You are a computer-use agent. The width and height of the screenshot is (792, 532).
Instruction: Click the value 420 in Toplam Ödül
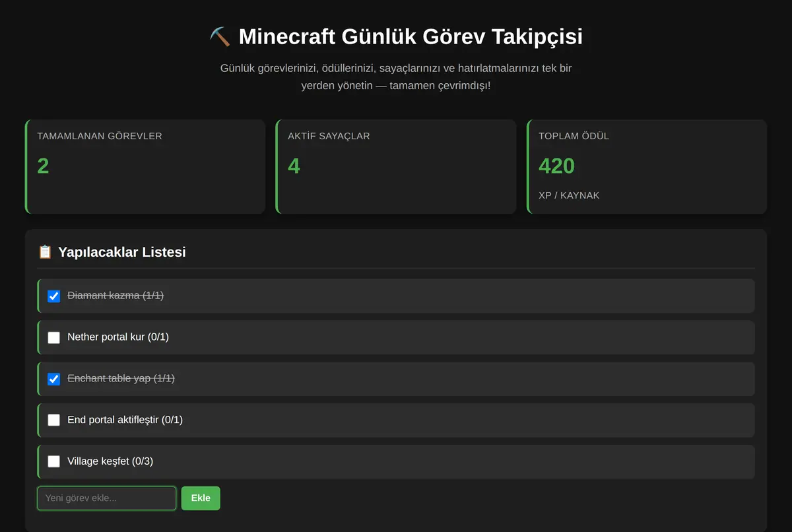click(556, 166)
